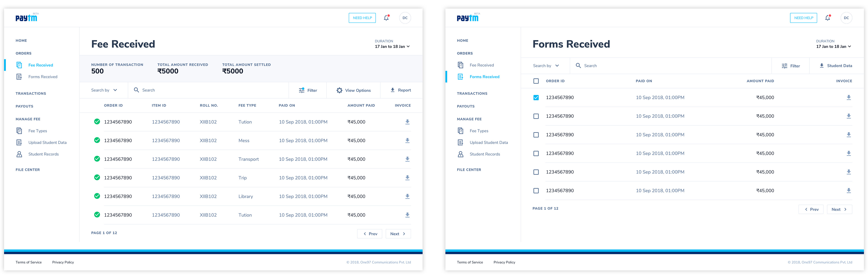Download invoice for the Library fee row
Viewport: 868px width, 279px height.
point(407,196)
